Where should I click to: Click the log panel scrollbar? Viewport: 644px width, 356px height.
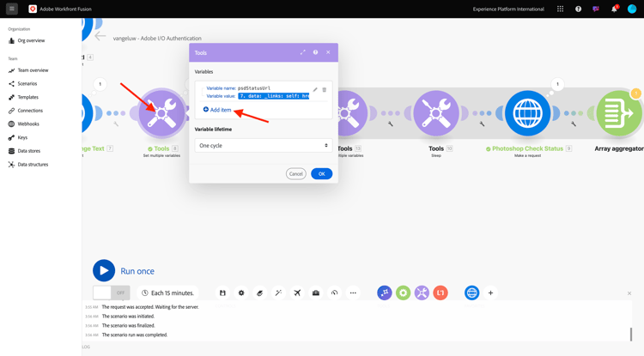tap(631, 335)
